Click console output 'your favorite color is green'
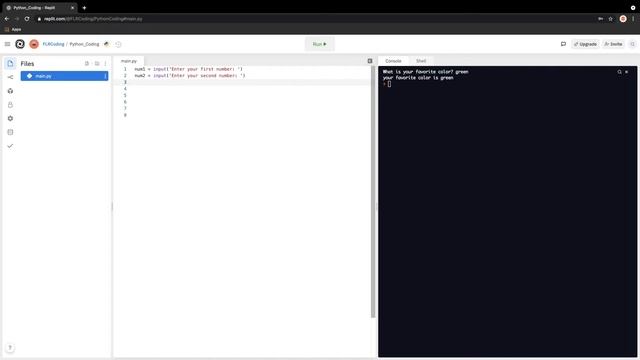Screen dimensions: 640x360 pyautogui.click(x=418, y=78)
